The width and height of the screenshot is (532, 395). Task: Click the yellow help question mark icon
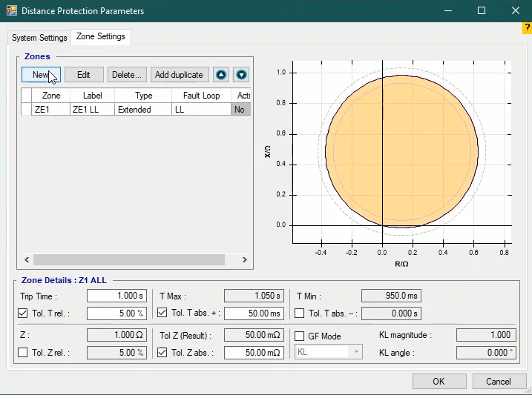[x=527, y=28]
